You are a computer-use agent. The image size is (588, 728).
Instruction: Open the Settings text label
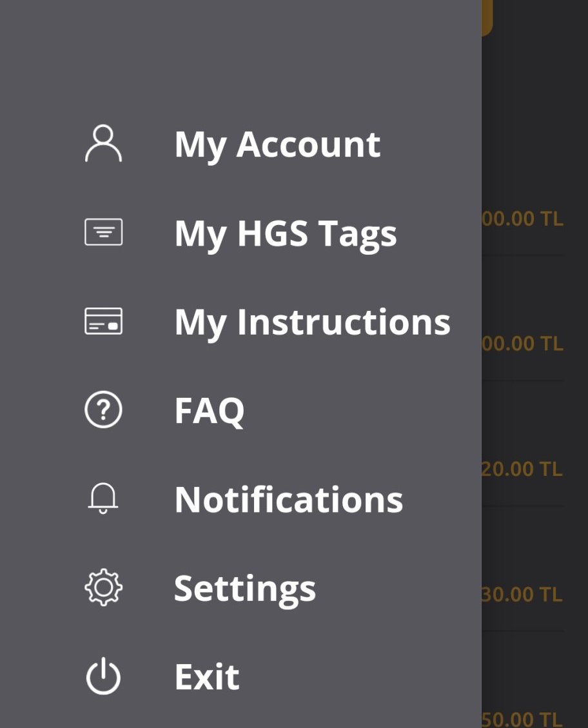tap(245, 589)
